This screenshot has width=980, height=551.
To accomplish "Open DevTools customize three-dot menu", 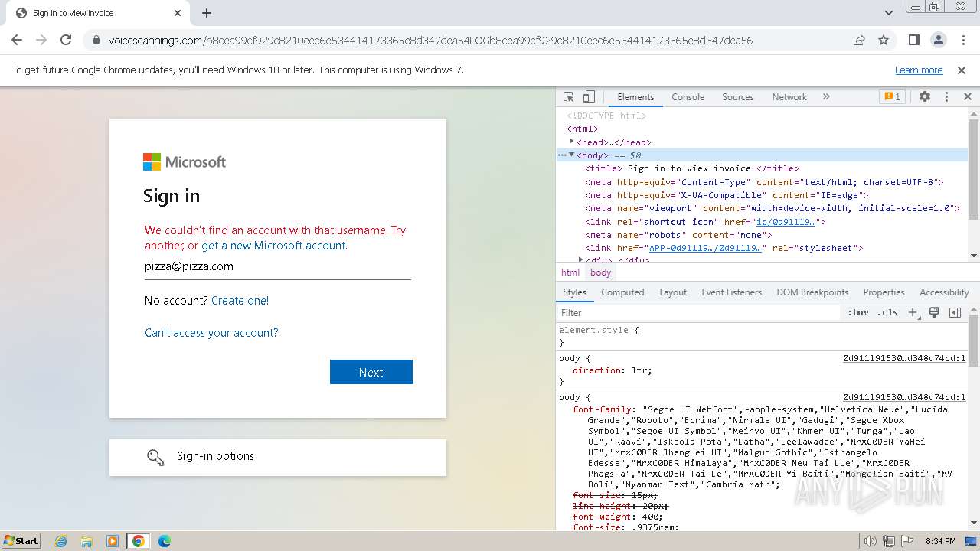I will click(x=946, y=97).
